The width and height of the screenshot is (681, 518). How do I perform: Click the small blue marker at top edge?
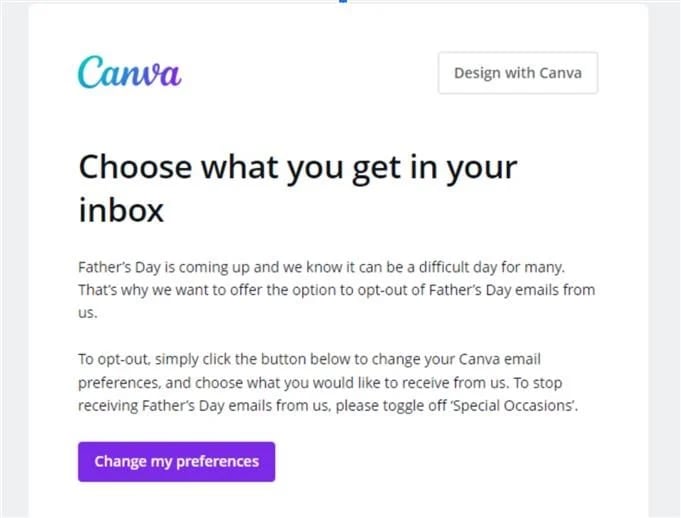click(x=342, y=2)
